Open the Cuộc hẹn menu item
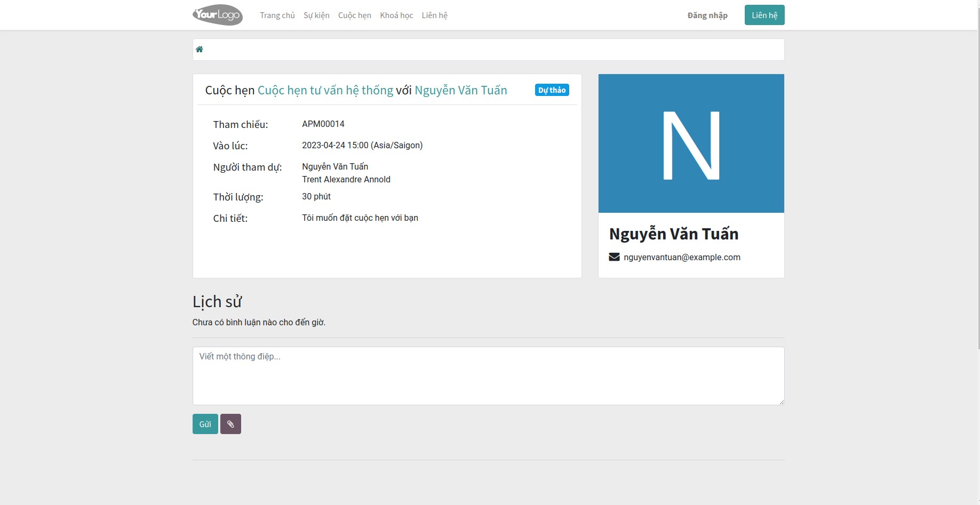 [354, 15]
